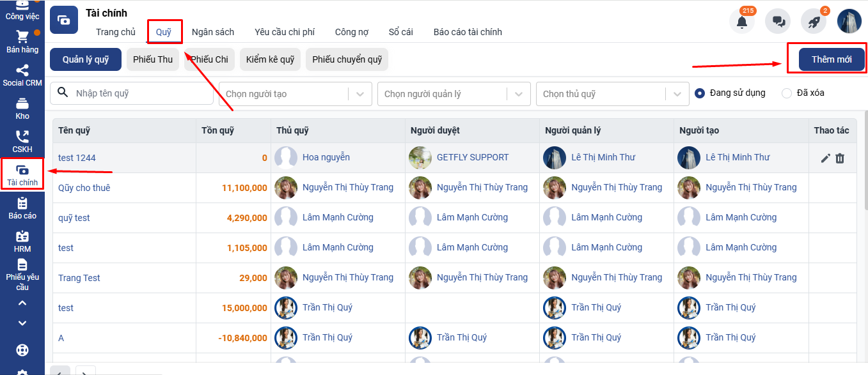
Task: Open the Kho module in sidebar
Action: (x=22, y=109)
